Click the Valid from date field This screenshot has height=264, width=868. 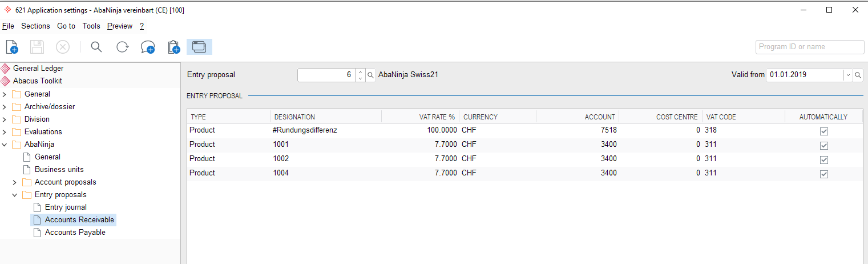click(x=805, y=75)
